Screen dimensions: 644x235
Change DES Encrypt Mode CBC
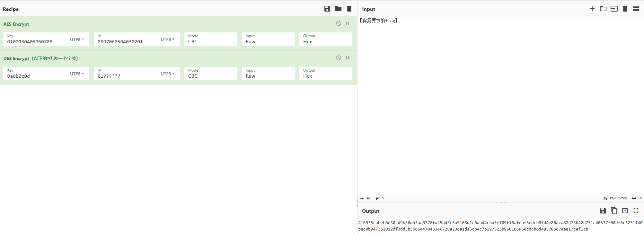(x=211, y=74)
